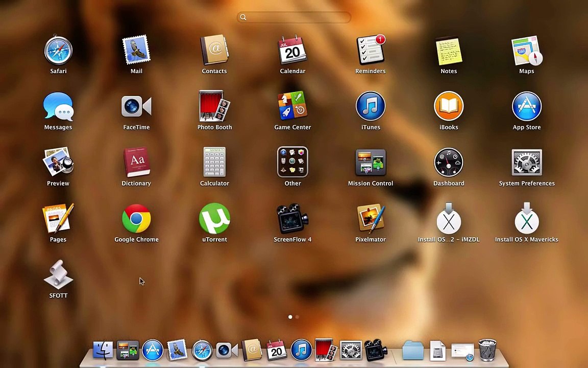Go to the second Launchpad page dot
The width and height of the screenshot is (588, 368).
coord(297,317)
